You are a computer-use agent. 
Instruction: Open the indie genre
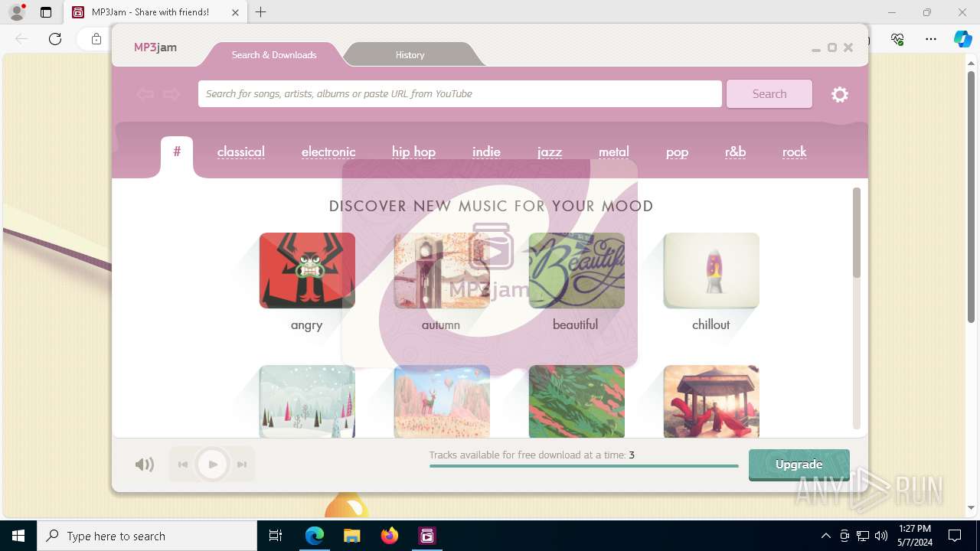486,152
